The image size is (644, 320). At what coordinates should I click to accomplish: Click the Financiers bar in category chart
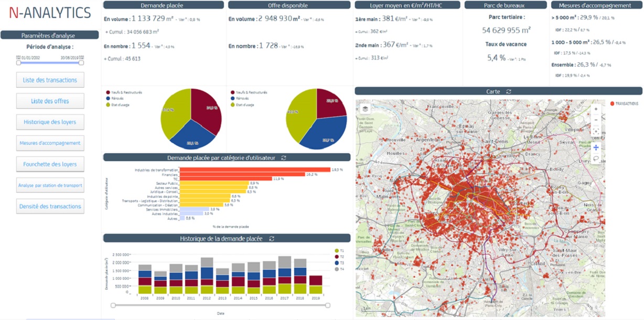tap(242, 174)
